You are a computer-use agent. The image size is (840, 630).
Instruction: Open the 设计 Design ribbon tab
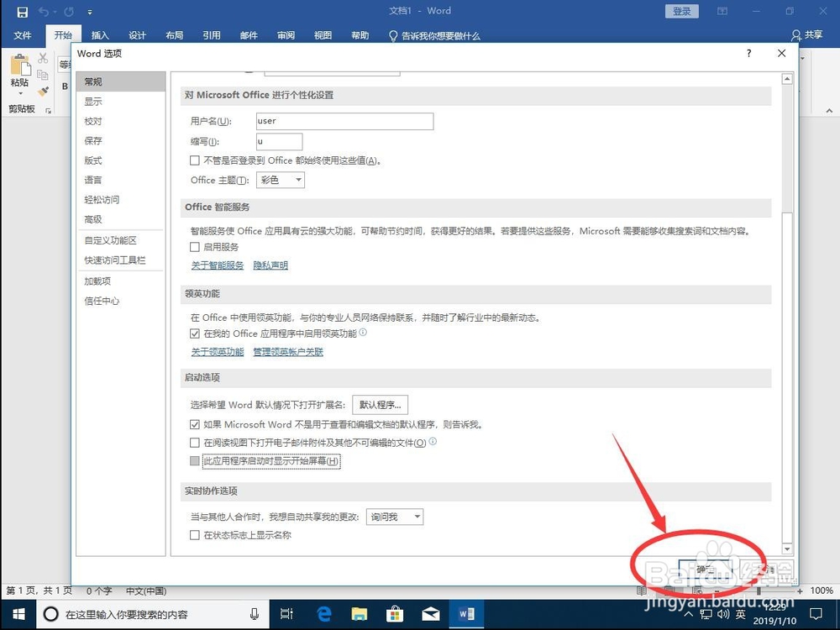click(x=137, y=35)
